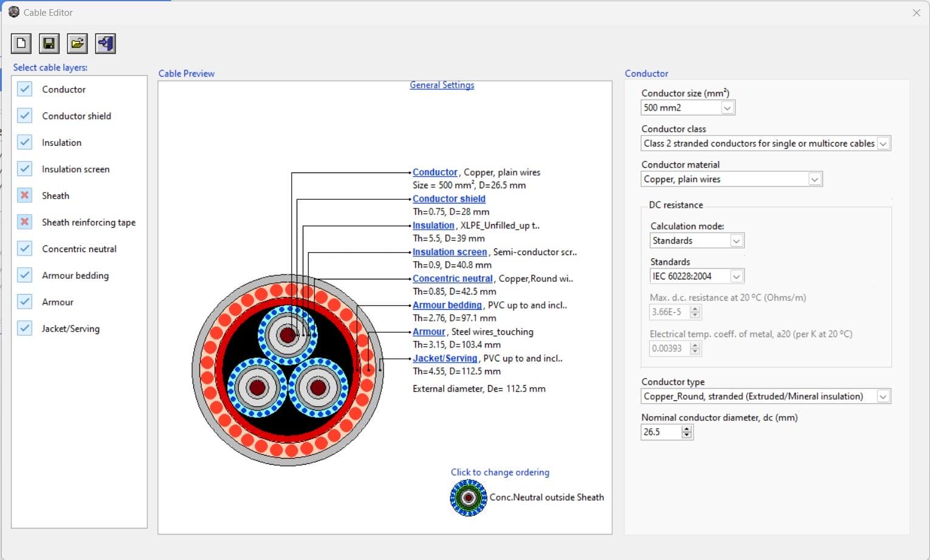Open the Conductor material dropdown

pos(815,179)
